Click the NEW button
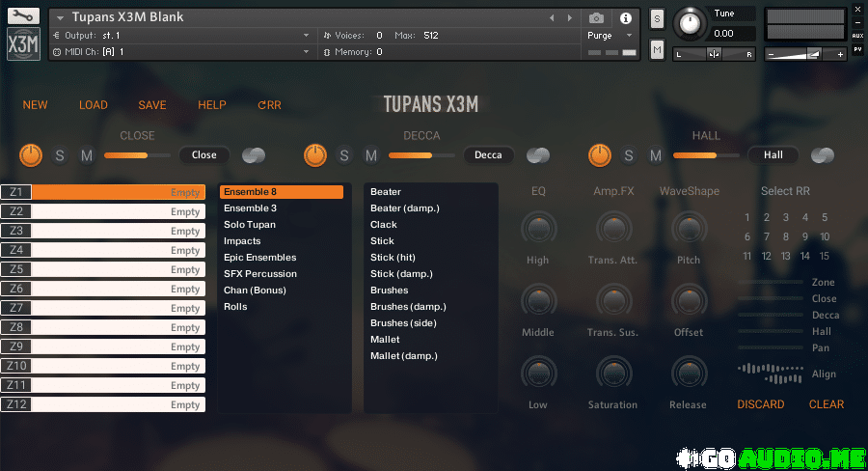The image size is (868, 471). tap(35, 105)
